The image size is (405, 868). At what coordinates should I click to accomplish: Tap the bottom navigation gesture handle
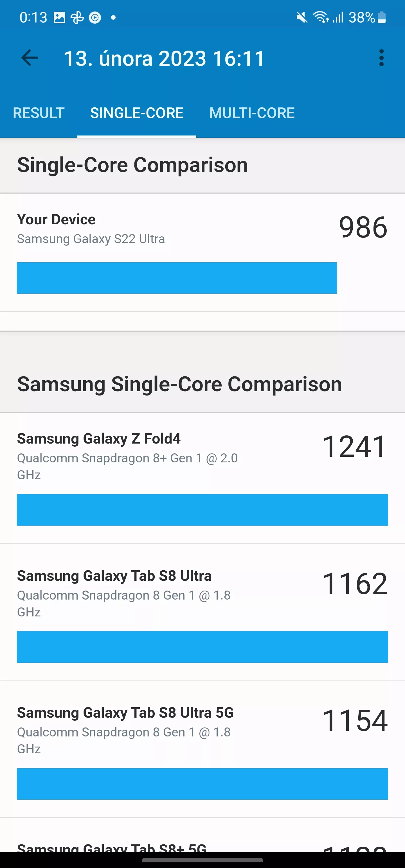pyautogui.click(x=202, y=860)
